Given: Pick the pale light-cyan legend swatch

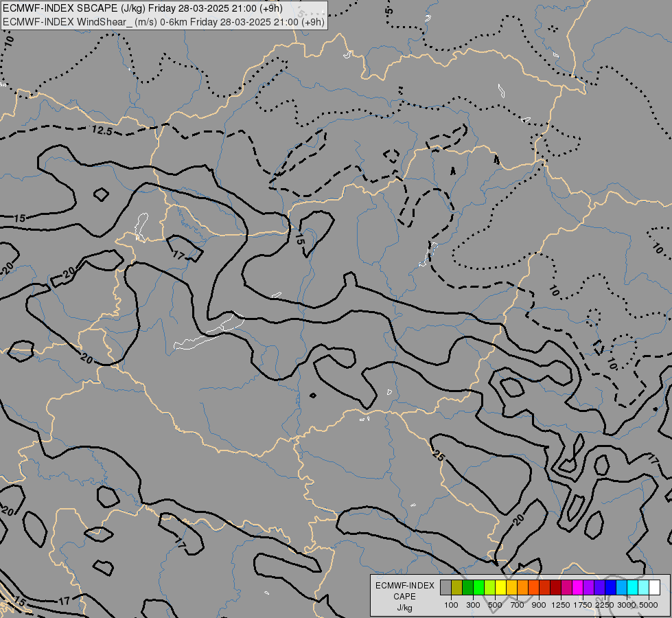Looking at the screenshot, I should 644,587.
